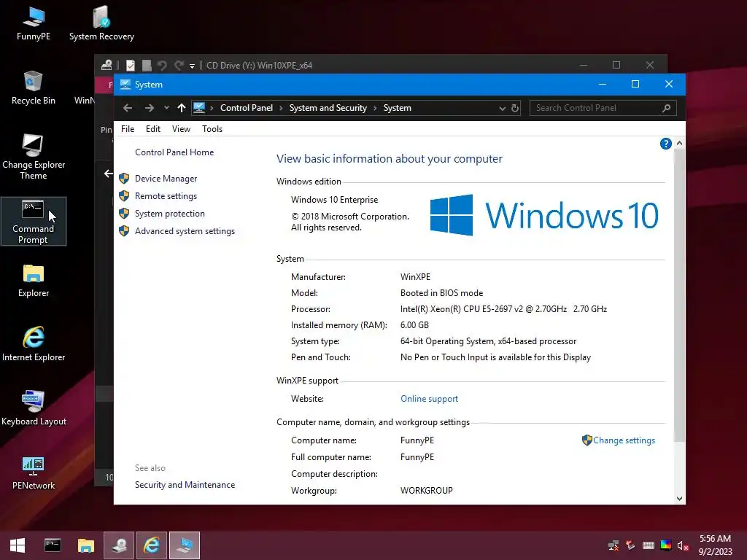Screen dimensions: 747x560
Task: Click Control Panel breadcrumb
Action: point(247,108)
